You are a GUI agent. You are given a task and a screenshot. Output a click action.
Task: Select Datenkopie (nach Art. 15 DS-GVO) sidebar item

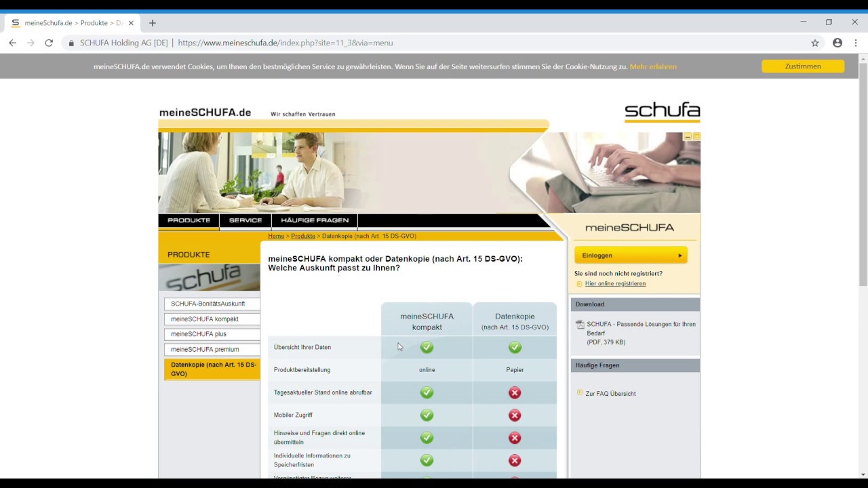(212, 369)
